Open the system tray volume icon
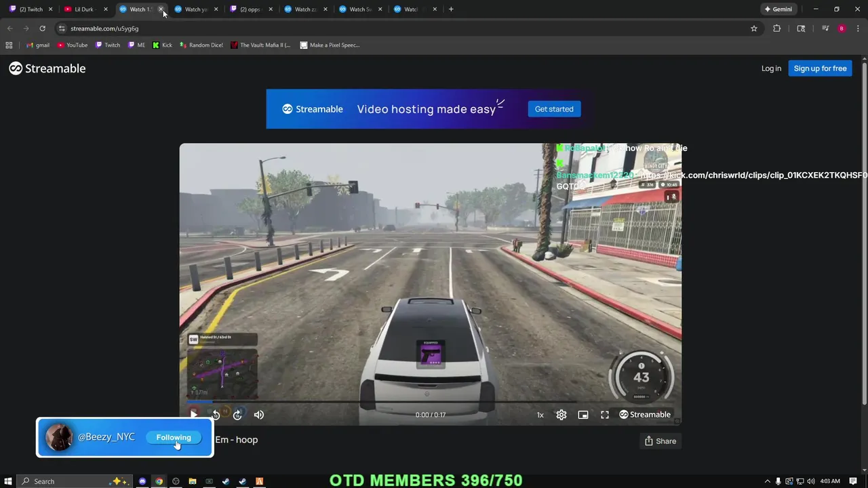The height and width of the screenshot is (488, 868). coord(811,481)
